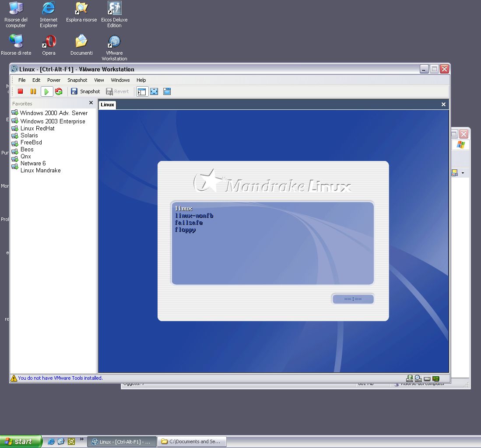Open the Power menu
481x448 pixels.
click(x=54, y=80)
